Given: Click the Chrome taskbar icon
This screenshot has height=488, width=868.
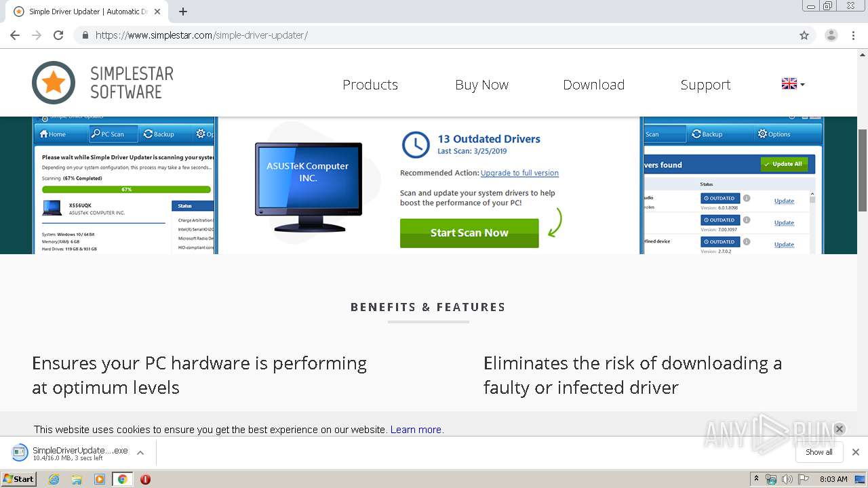Looking at the screenshot, I should click(x=122, y=479).
